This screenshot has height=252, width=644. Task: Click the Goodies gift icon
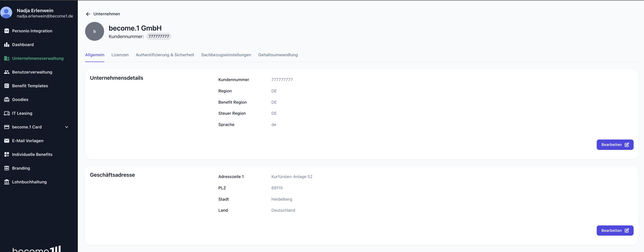pos(7,99)
